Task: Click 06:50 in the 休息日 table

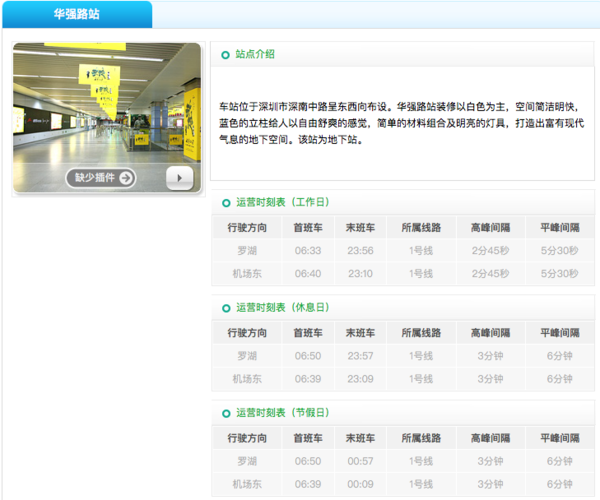Action: click(x=308, y=356)
